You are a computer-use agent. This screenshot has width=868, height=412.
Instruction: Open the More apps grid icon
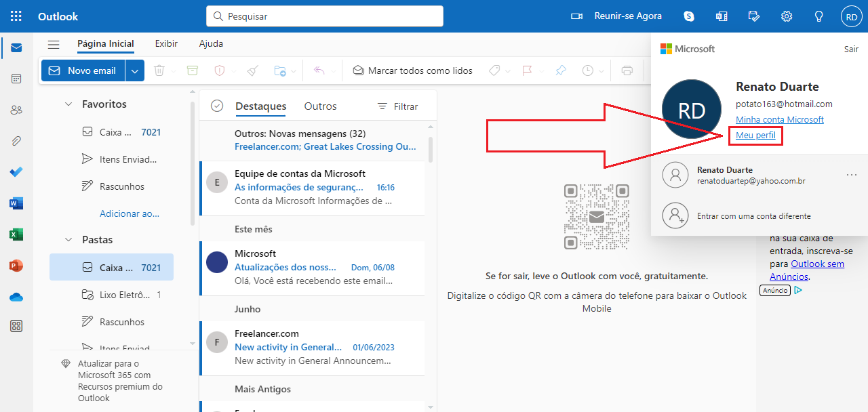[x=16, y=327]
